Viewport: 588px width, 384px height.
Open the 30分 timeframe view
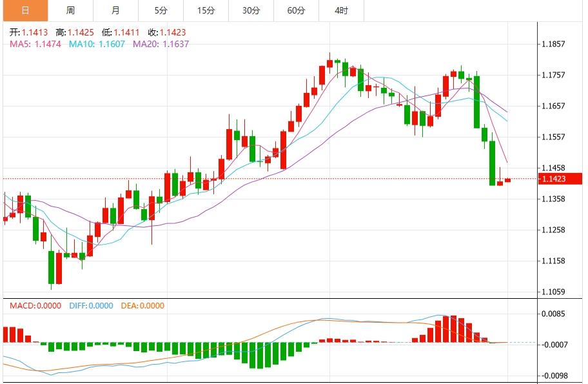coord(251,10)
